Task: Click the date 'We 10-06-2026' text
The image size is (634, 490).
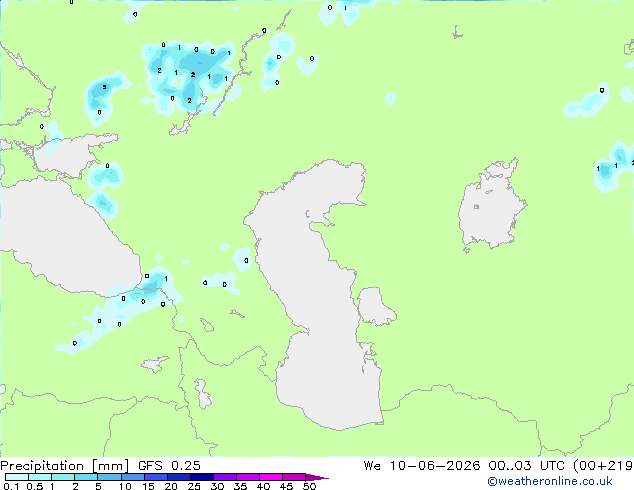Action: pos(422,466)
